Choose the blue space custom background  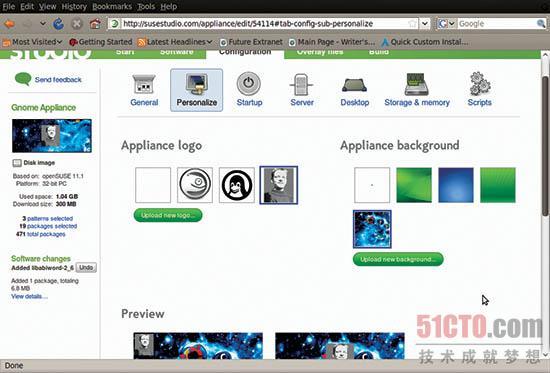(372, 229)
